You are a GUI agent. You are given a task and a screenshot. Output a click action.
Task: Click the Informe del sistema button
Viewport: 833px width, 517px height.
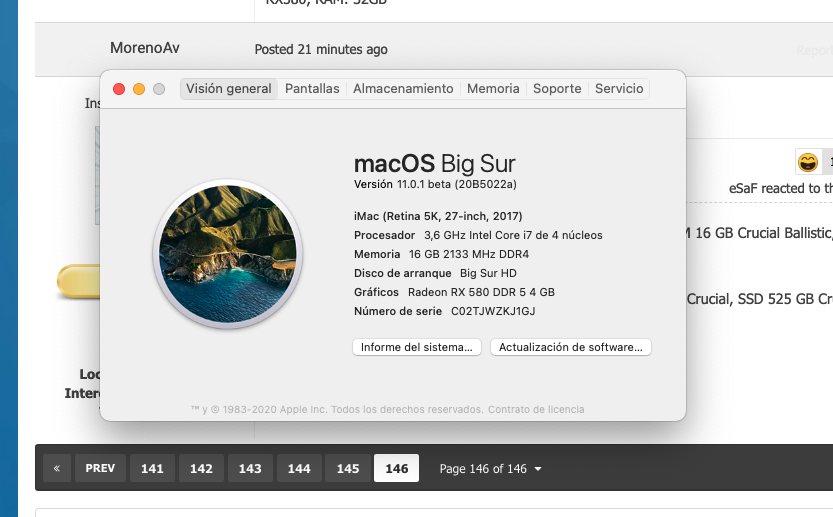[416, 347]
